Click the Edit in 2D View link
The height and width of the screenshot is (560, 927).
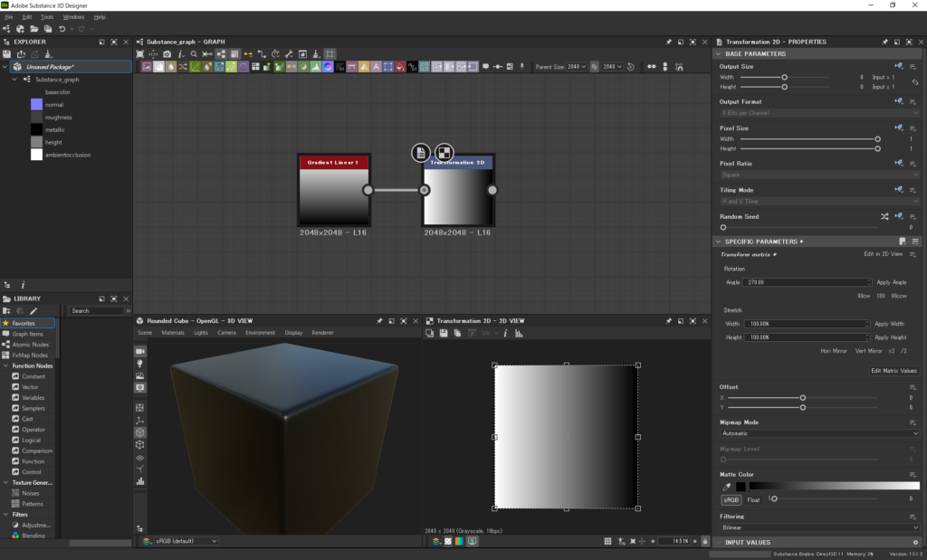(x=884, y=254)
